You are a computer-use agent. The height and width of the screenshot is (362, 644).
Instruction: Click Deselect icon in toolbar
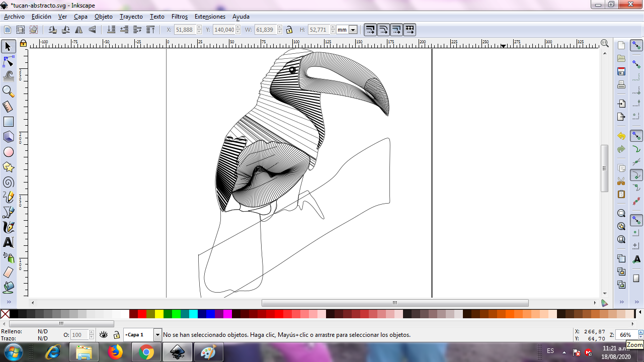34,30
